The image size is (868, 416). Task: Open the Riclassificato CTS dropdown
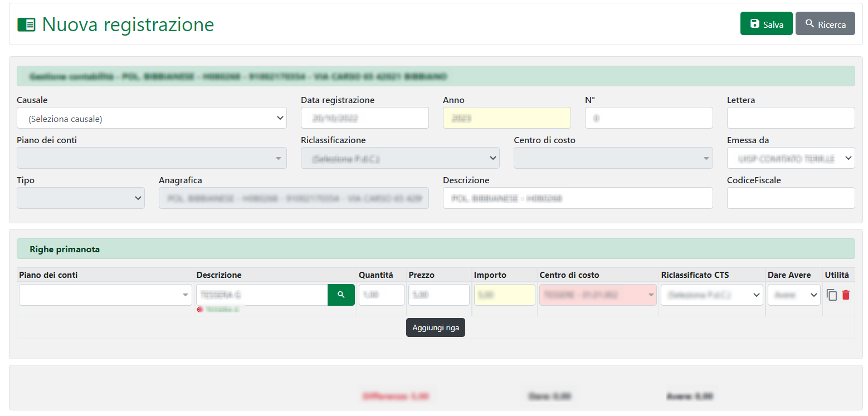[x=711, y=295]
